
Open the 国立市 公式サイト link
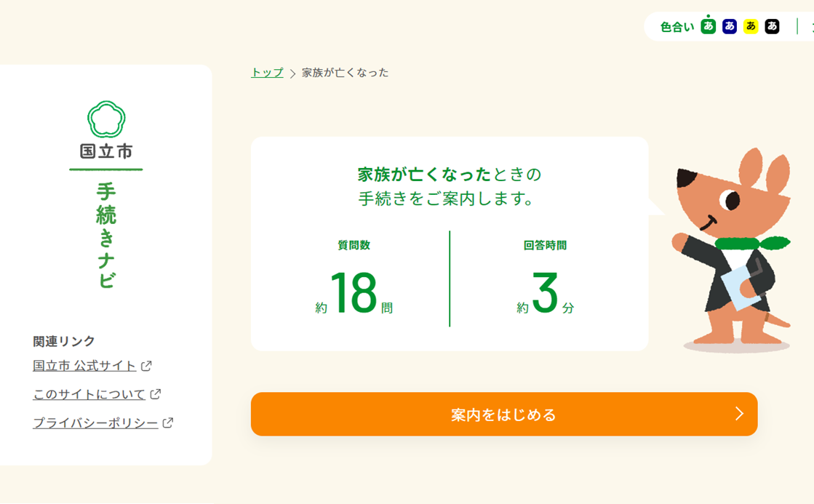84,366
